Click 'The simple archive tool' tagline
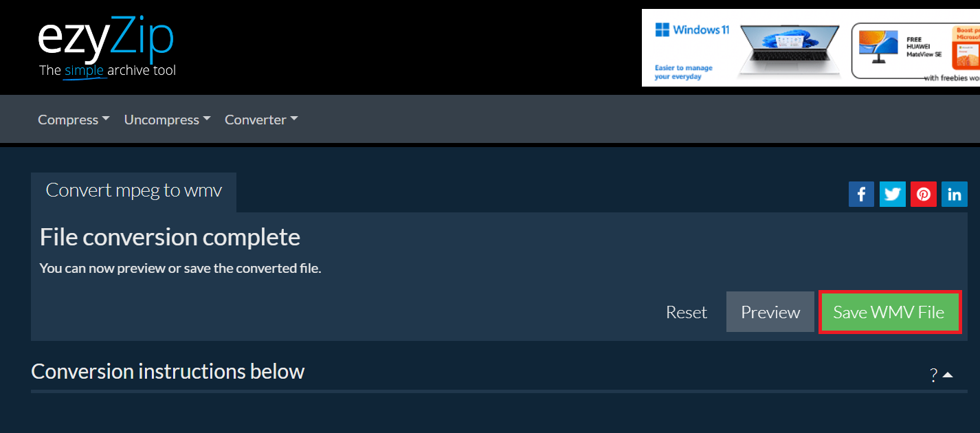This screenshot has width=980, height=433. (107, 71)
